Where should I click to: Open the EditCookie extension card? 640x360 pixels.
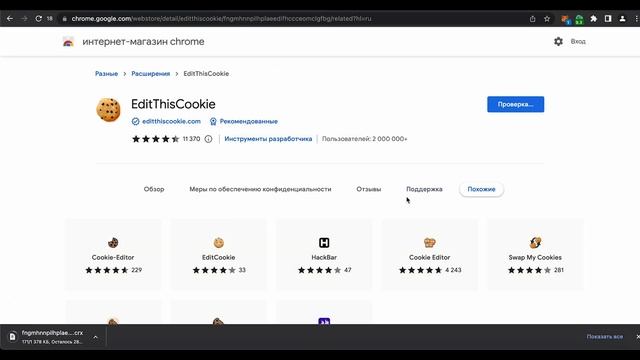(x=218, y=255)
